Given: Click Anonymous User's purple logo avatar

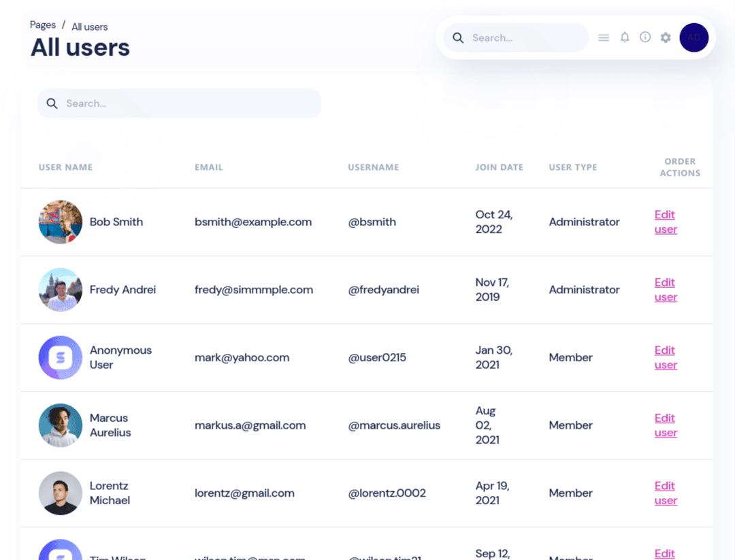Looking at the screenshot, I should (60, 357).
